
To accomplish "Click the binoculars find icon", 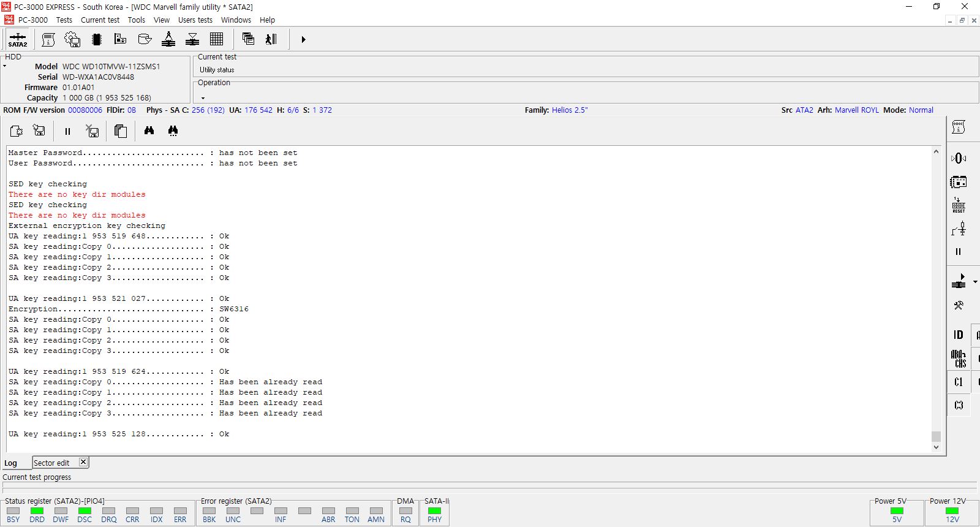I will coord(149,131).
